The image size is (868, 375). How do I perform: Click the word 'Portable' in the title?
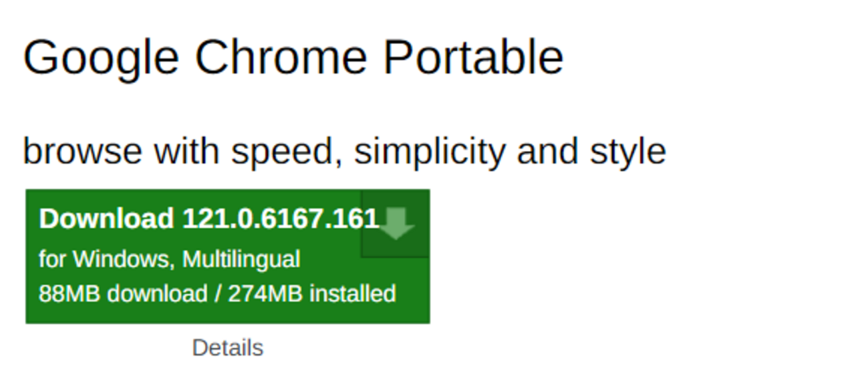473,57
